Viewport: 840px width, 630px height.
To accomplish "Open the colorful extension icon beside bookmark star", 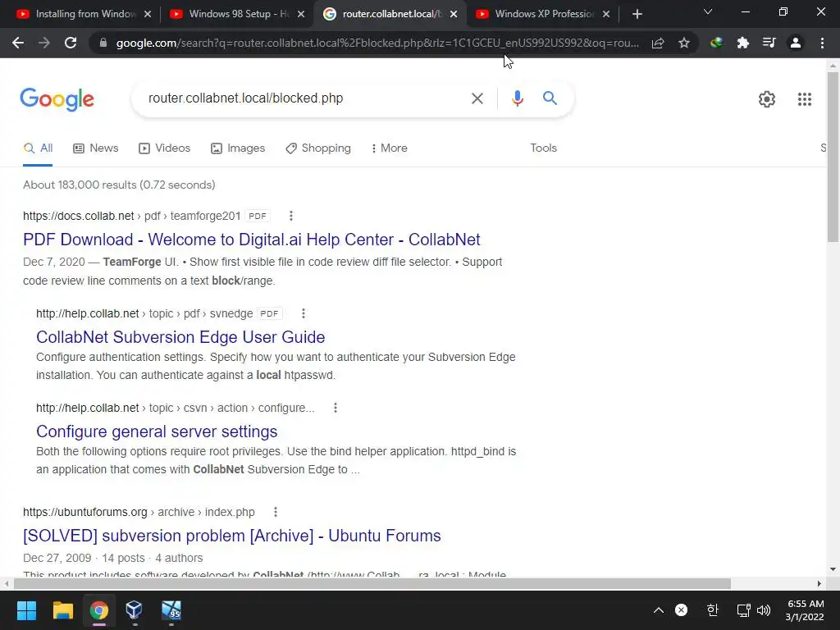I will click(x=716, y=43).
